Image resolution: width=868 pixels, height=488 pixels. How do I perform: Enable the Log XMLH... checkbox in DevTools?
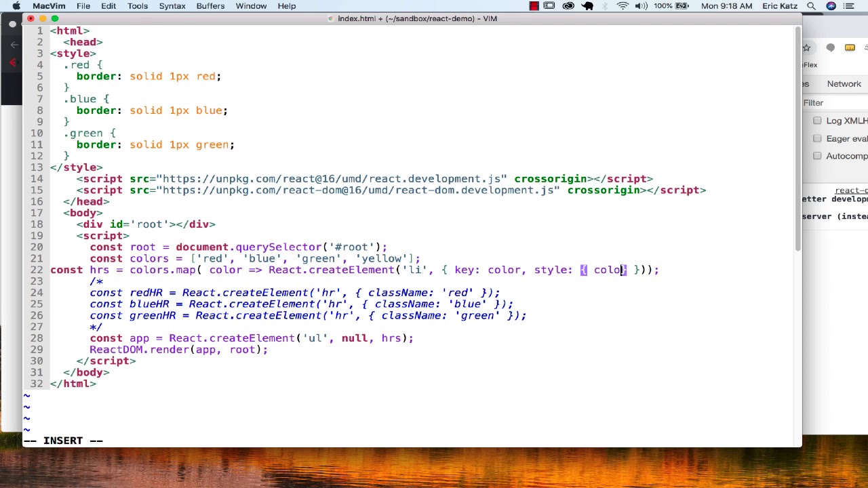point(817,121)
